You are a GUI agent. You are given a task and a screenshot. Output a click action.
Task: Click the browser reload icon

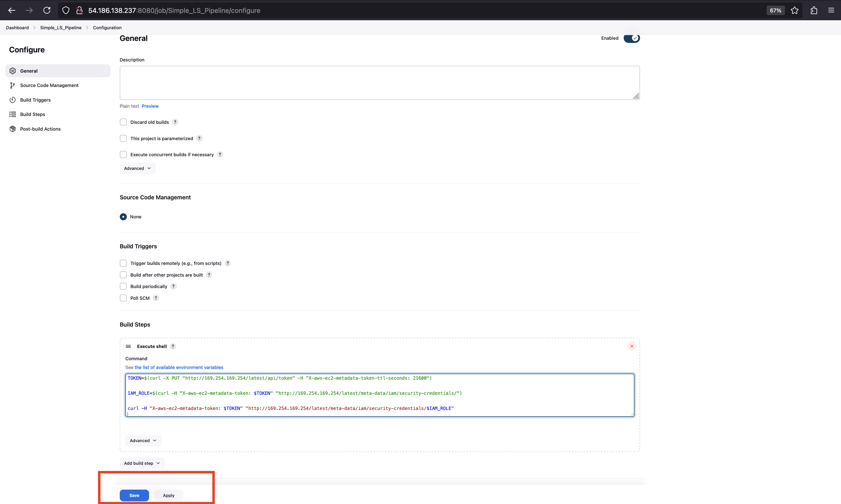(47, 10)
